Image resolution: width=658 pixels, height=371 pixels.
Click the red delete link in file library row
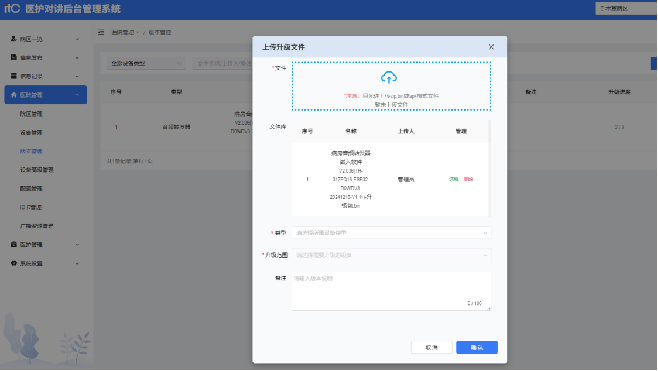pyautogui.click(x=468, y=179)
